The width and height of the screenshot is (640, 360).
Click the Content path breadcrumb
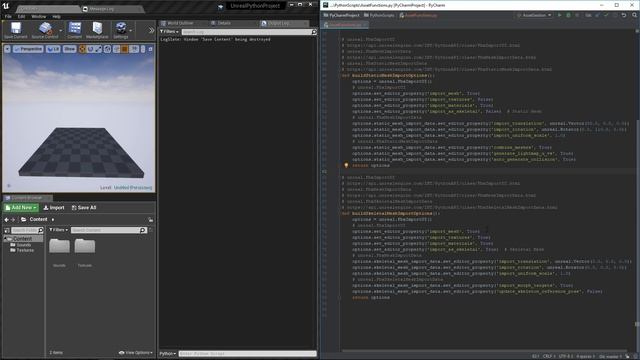tap(38, 220)
